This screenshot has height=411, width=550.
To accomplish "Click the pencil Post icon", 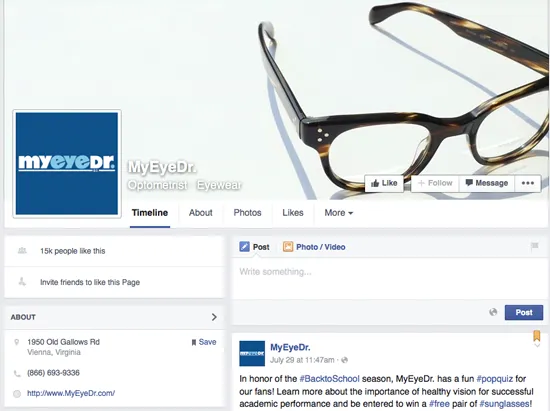I will [x=244, y=247].
